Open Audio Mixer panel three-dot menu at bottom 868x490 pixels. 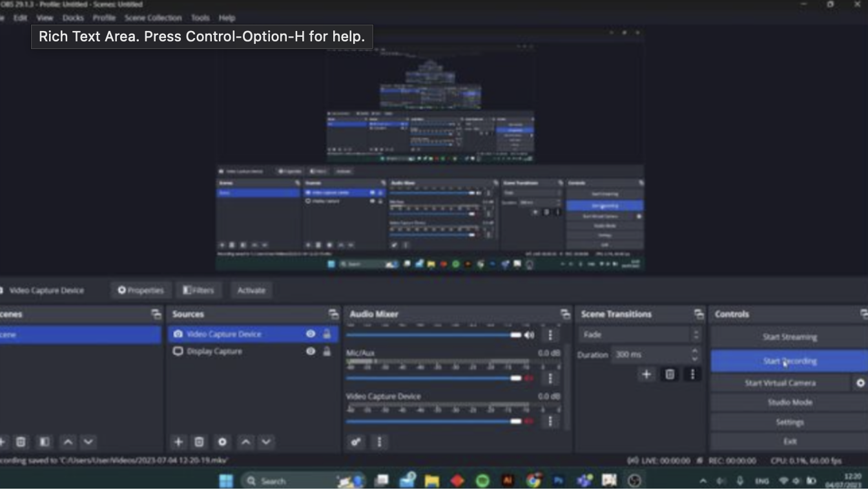pos(379,442)
